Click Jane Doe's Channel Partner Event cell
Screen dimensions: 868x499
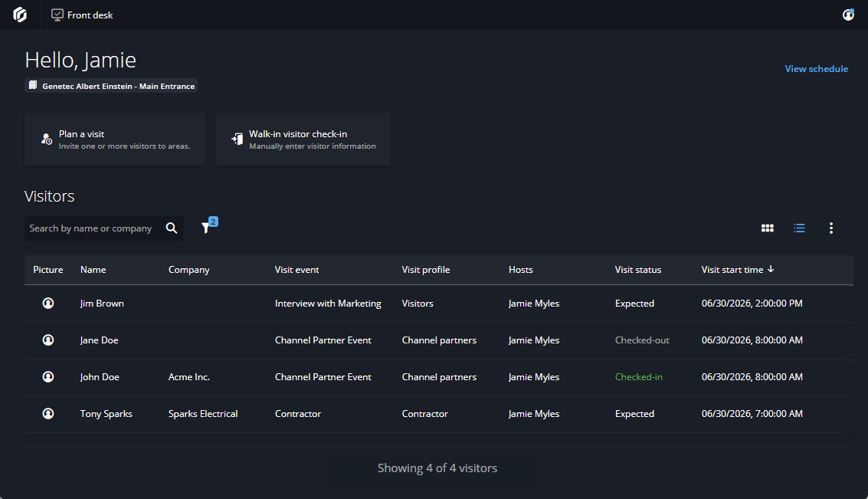323,340
